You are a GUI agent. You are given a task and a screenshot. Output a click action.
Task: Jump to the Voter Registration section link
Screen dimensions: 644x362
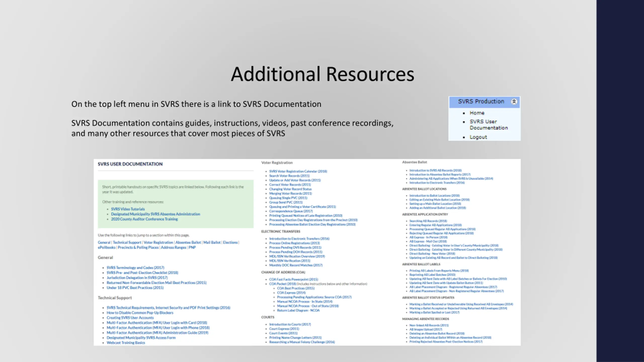coord(158,242)
